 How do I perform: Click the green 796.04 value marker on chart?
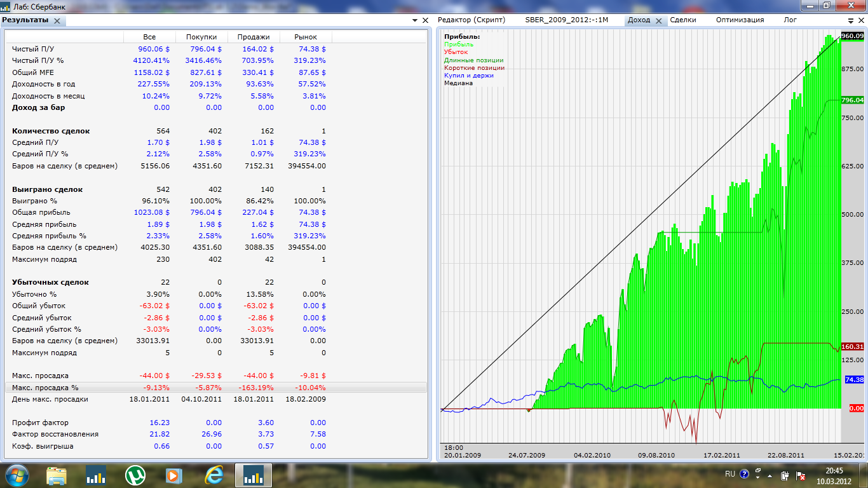click(x=852, y=100)
